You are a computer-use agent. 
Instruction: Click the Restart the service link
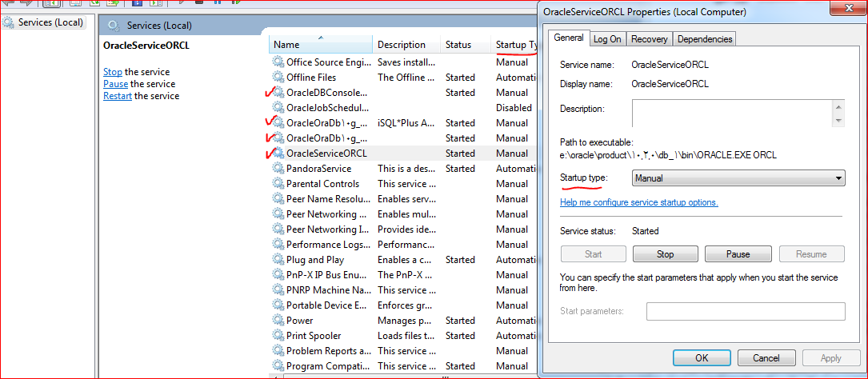tap(117, 96)
